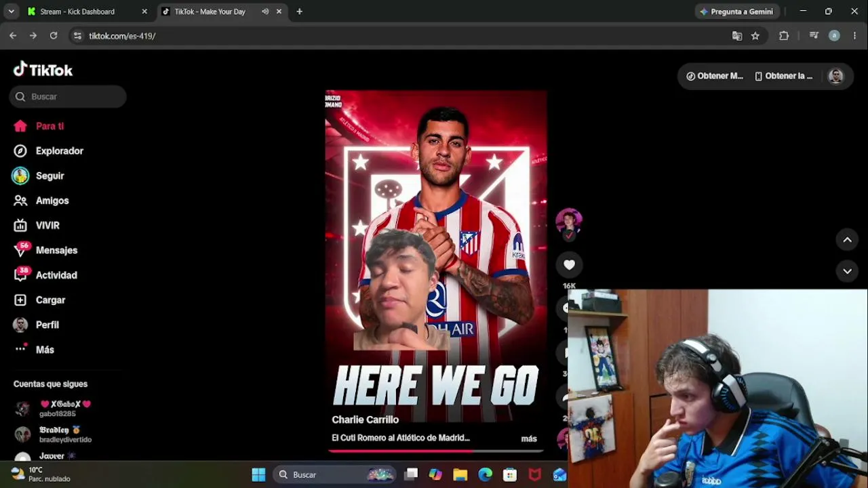Like the video with the heart icon
868x488 pixels.
click(569, 265)
